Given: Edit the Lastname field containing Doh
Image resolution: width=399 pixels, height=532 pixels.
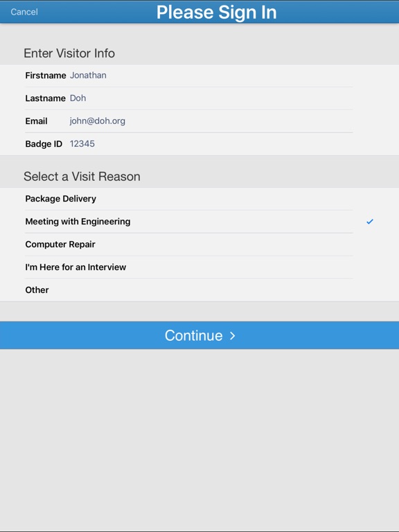Looking at the screenshot, I should [x=211, y=98].
